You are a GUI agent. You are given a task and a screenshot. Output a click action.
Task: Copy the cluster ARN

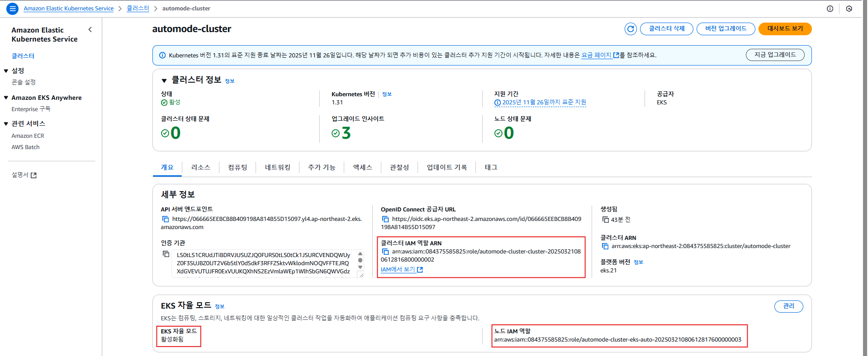605,246
